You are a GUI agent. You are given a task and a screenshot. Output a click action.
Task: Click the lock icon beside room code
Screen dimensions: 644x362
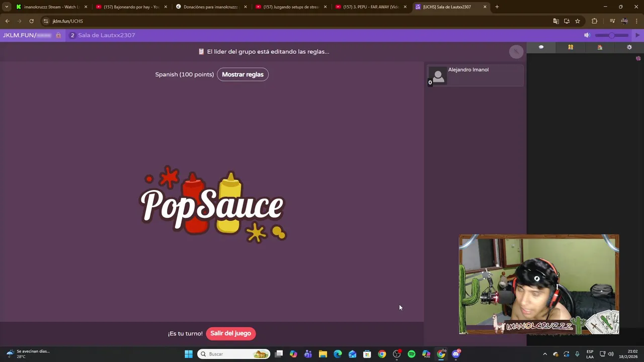[x=58, y=35]
